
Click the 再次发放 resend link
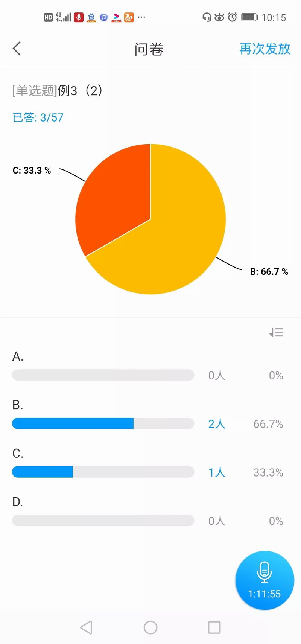point(265,49)
